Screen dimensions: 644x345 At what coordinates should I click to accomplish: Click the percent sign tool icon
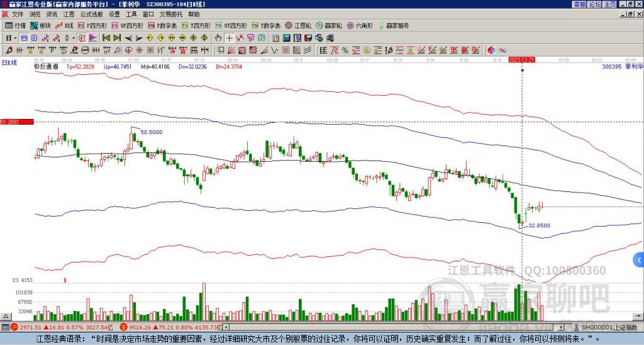[x=345, y=50]
